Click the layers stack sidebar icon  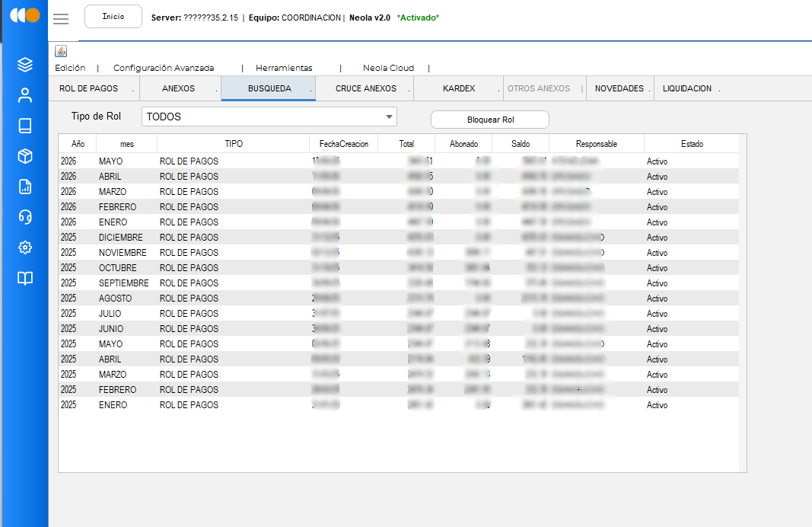point(25,65)
